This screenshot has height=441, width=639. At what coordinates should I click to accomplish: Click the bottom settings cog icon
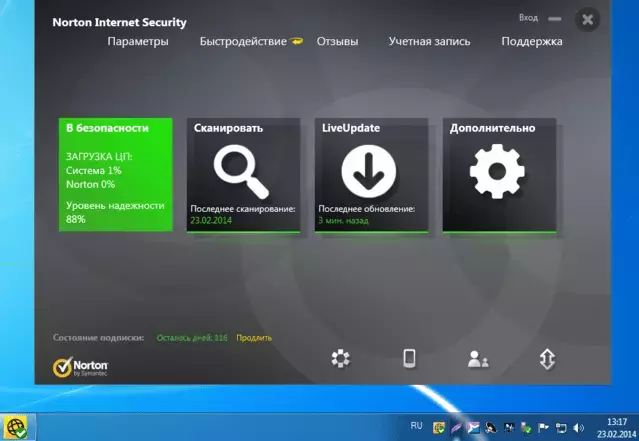coord(340,359)
